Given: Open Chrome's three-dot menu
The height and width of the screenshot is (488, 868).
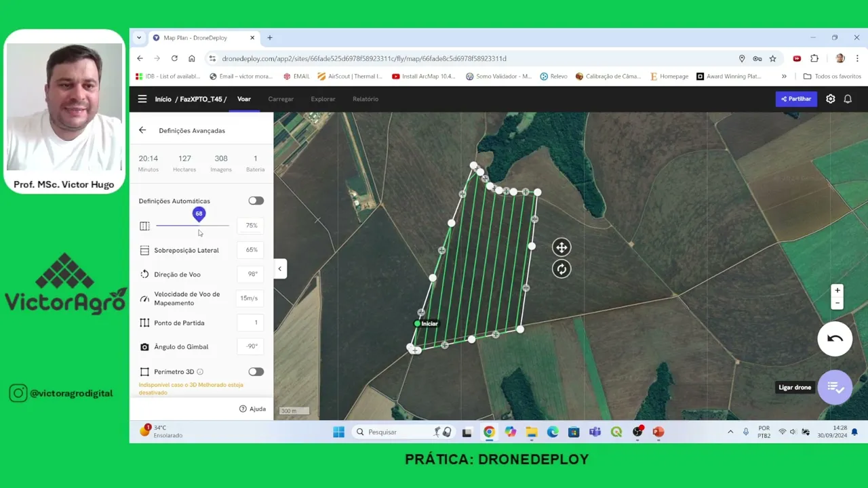Looking at the screenshot, I should pyautogui.click(x=857, y=58).
